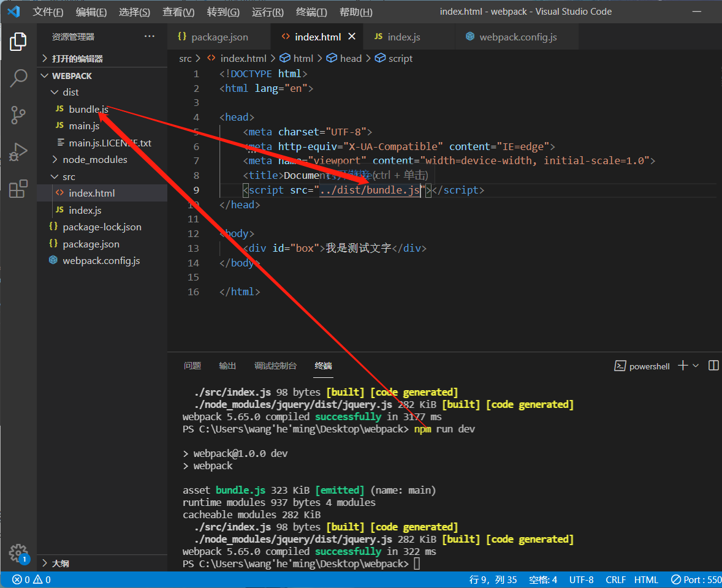Switch to the 输出 panel tab
722x588 pixels.
tap(227, 366)
